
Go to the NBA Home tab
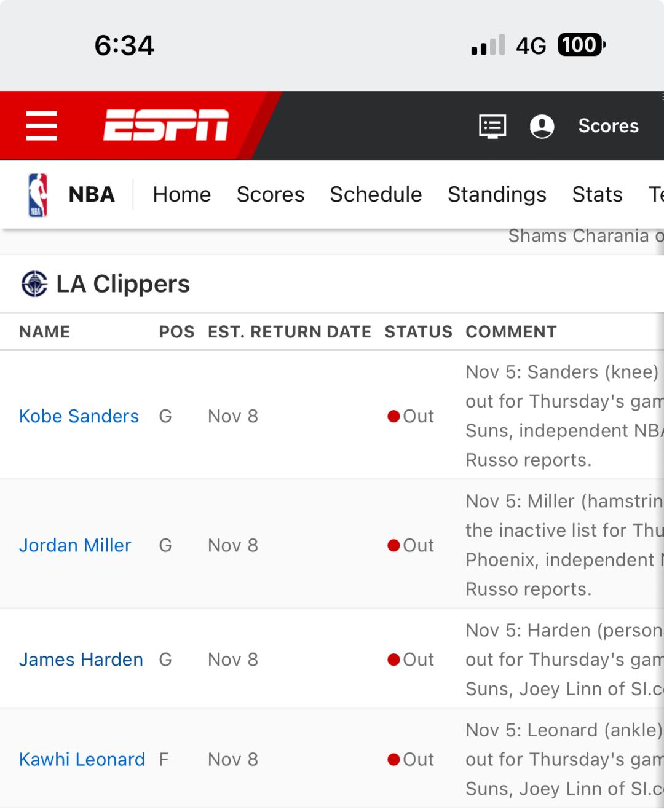tap(181, 195)
